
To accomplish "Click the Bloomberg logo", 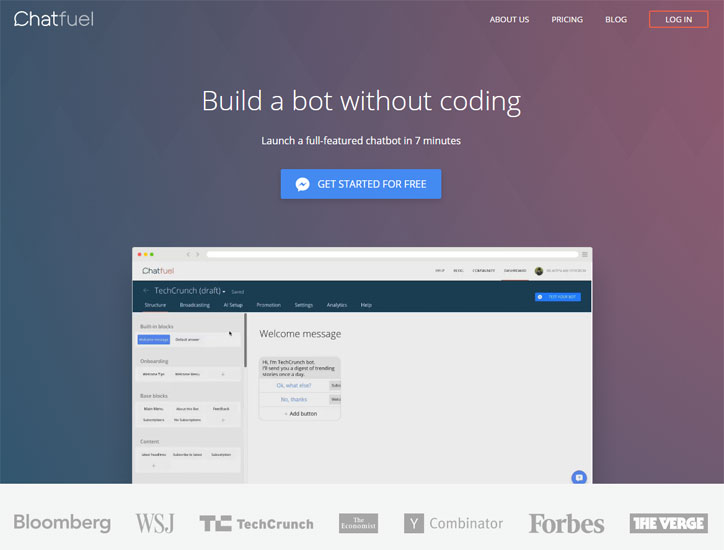I will [x=62, y=523].
